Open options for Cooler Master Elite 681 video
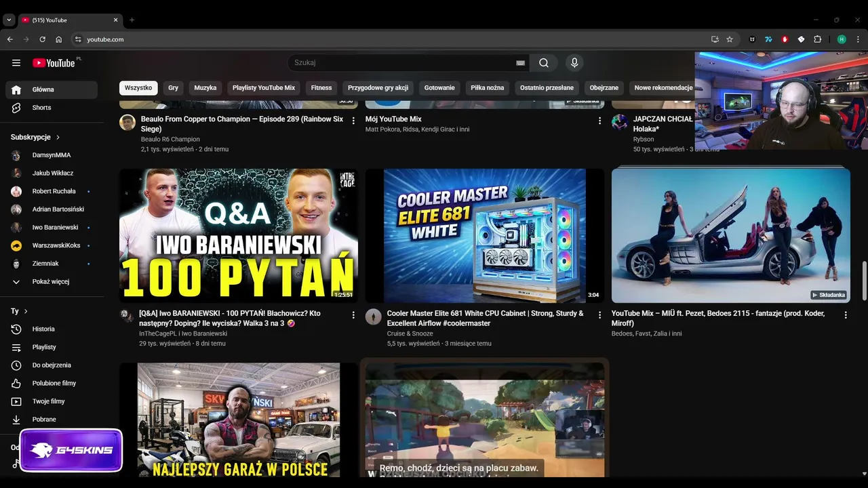This screenshot has width=868, height=488. pyautogui.click(x=599, y=315)
